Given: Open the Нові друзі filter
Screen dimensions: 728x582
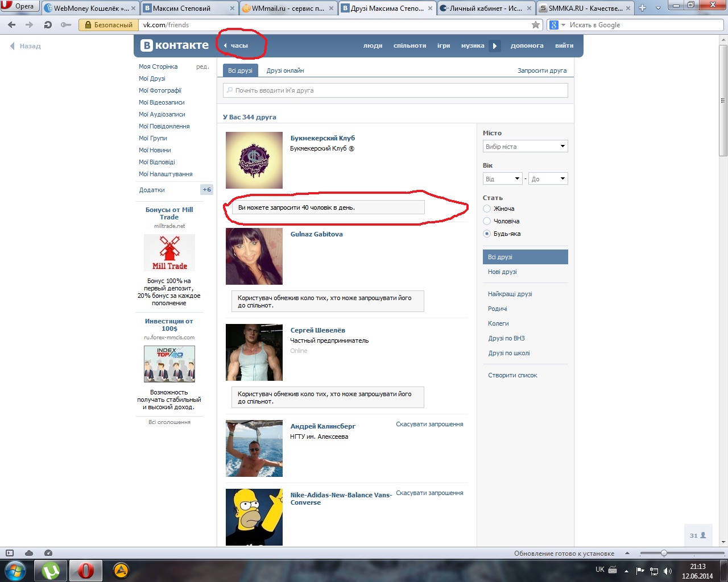Looking at the screenshot, I should click(x=502, y=272).
